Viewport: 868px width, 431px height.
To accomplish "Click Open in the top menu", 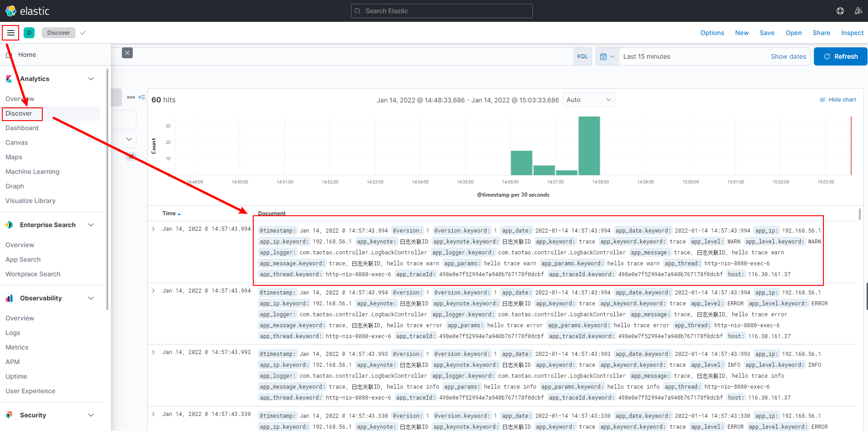I will (793, 33).
